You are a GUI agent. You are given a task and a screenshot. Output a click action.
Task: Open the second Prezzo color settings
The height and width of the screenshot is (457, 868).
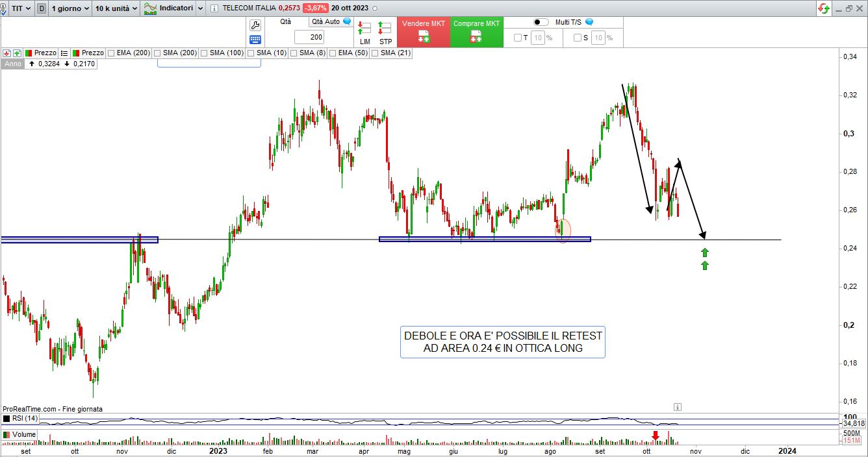[x=76, y=53]
